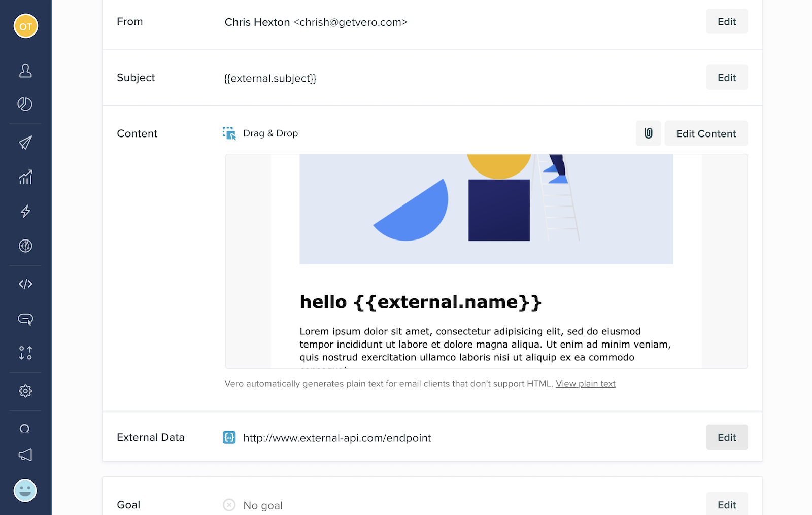Viewport: 812px width, 515px height.
Task: Click Edit Content for the email body
Action: (x=706, y=133)
